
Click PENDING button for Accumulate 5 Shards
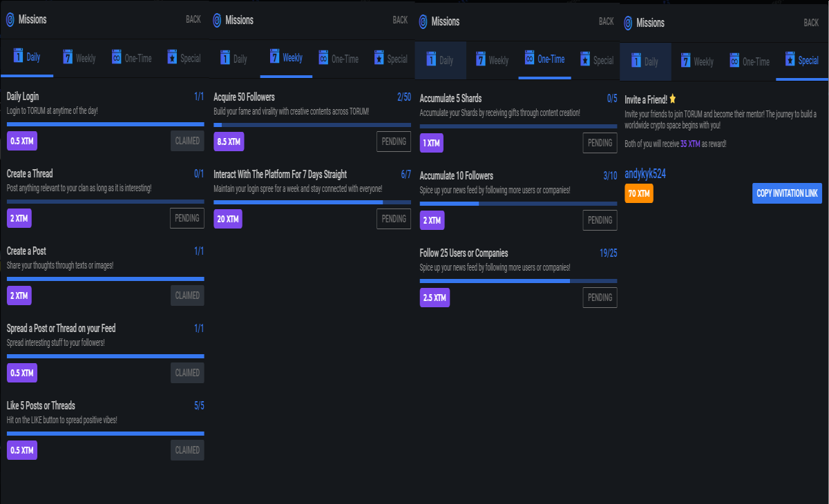click(x=600, y=143)
